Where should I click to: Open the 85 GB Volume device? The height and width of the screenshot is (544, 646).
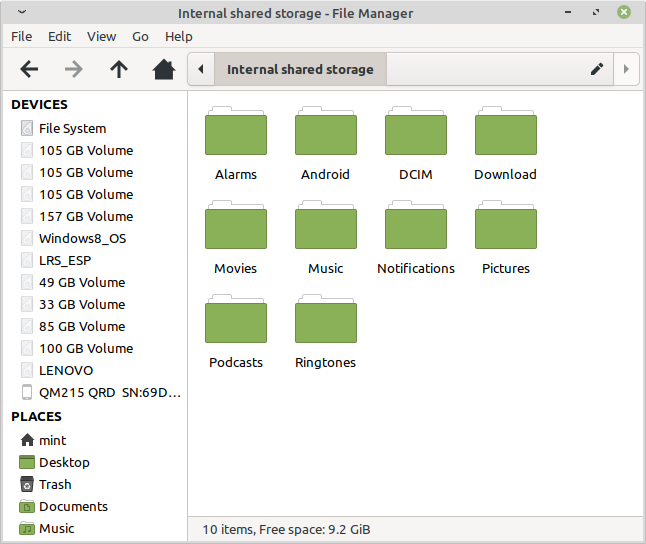tap(95, 326)
